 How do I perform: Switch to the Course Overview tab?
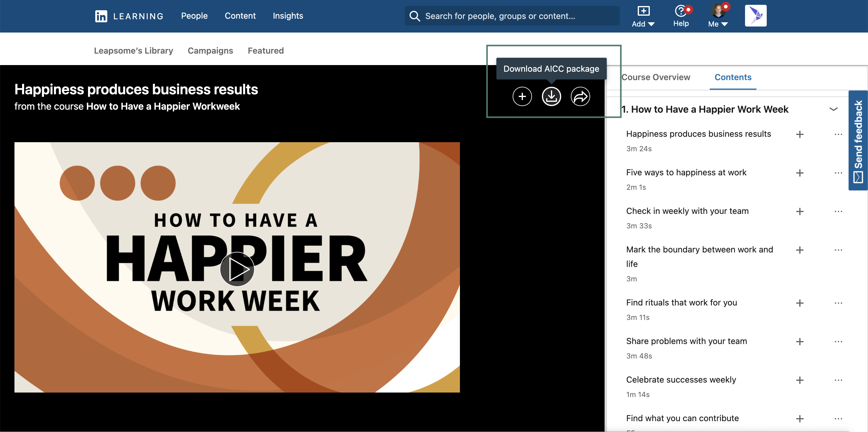point(656,77)
